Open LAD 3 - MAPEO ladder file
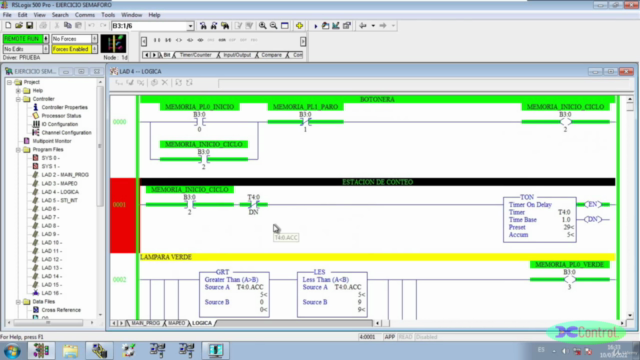Image resolution: width=640 pixels, height=360 pixels. pos(59,184)
